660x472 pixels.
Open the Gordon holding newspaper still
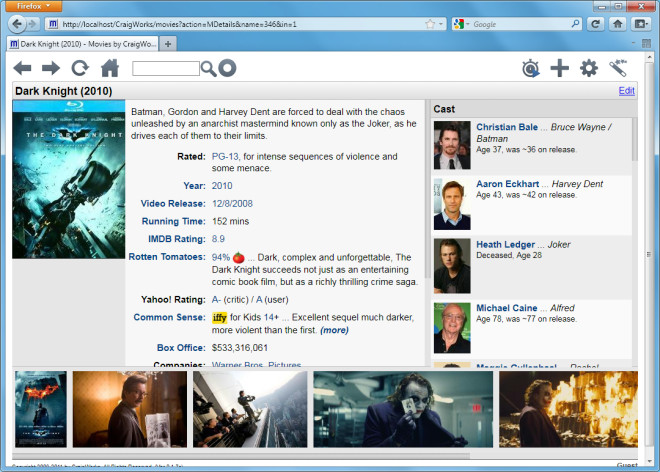click(130, 409)
